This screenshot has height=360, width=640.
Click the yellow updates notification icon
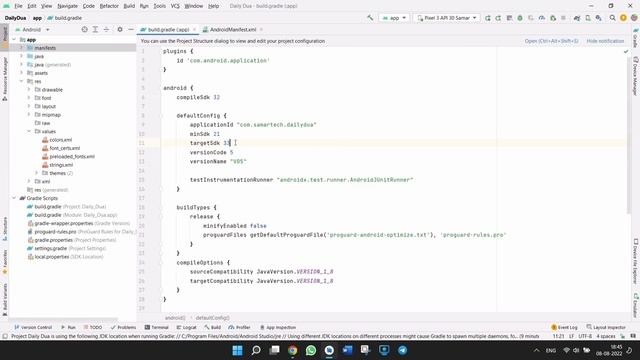pos(623,18)
